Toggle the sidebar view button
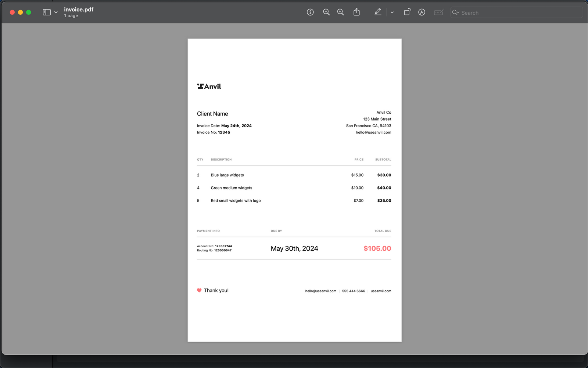588x368 pixels. click(47, 12)
